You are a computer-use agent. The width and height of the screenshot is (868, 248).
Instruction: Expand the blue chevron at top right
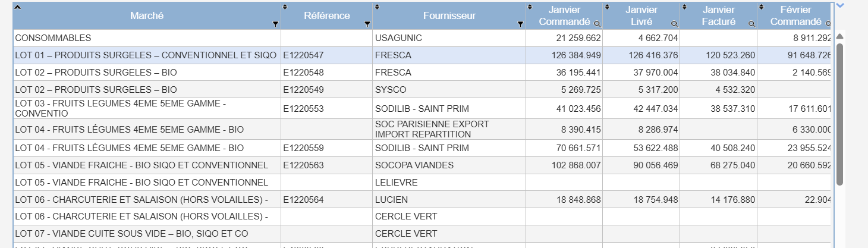click(840, 5)
